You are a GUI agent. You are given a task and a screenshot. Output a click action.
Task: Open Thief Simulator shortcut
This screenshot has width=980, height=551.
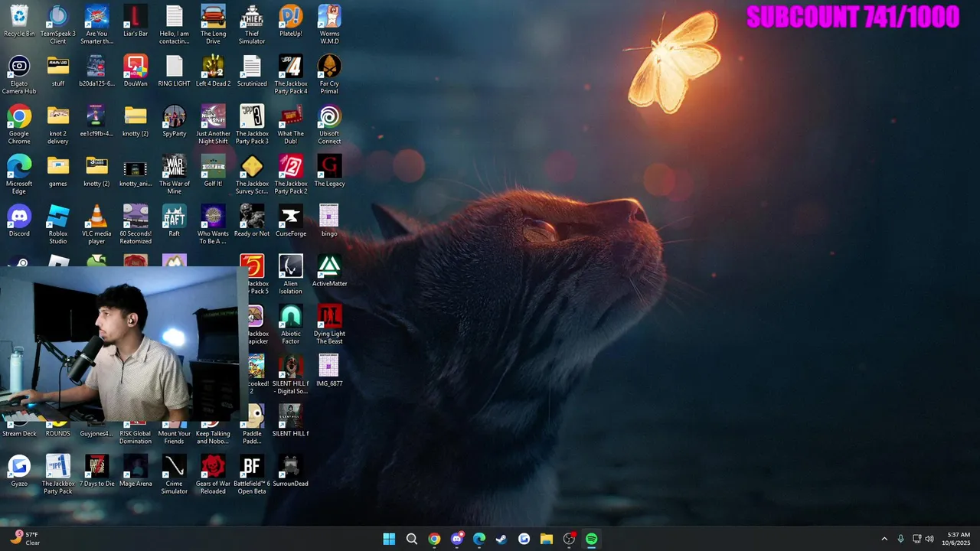pyautogui.click(x=252, y=24)
